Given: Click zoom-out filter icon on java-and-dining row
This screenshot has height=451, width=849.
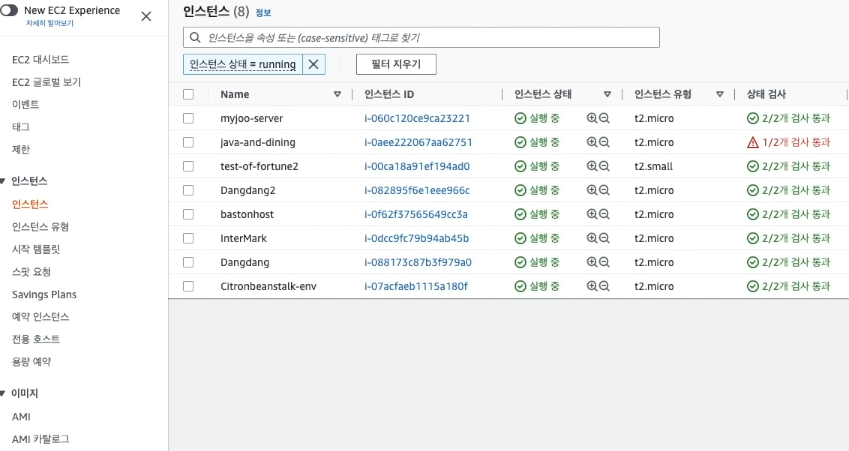Looking at the screenshot, I should click(604, 142).
